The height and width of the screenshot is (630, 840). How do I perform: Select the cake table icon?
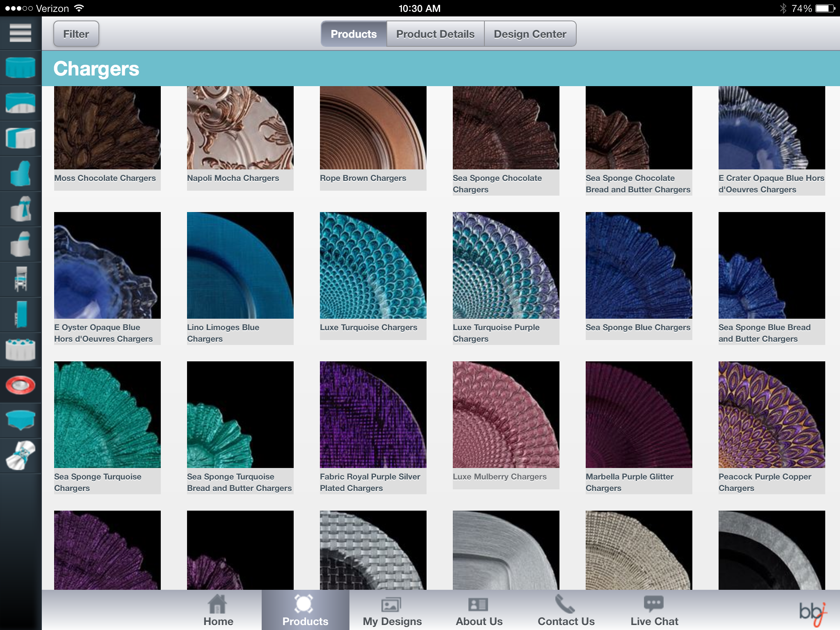pos(21,350)
